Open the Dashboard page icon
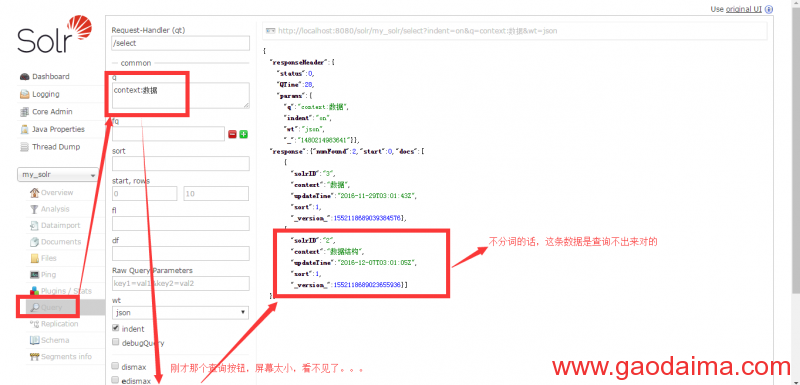The width and height of the screenshot is (800, 385). (24, 77)
